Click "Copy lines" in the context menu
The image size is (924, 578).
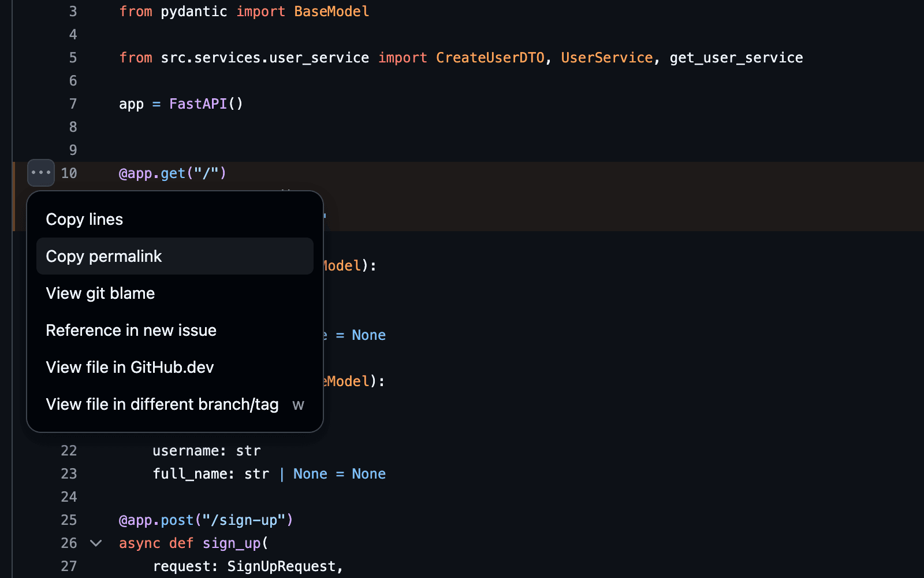point(84,219)
